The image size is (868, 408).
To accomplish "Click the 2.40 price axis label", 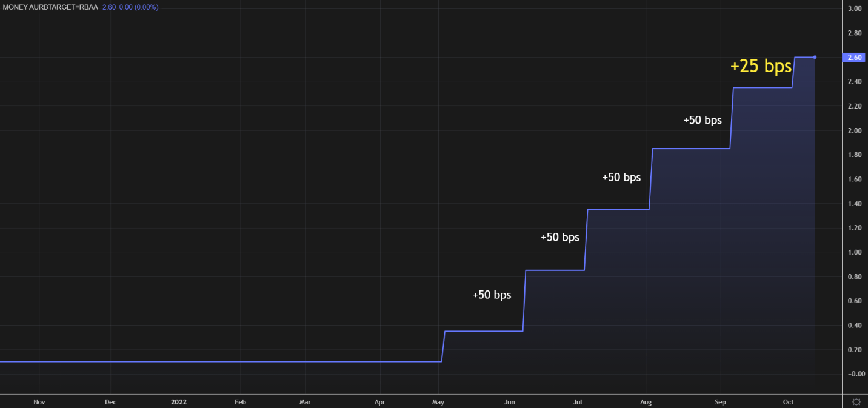I will pyautogui.click(x=855, y=82).
